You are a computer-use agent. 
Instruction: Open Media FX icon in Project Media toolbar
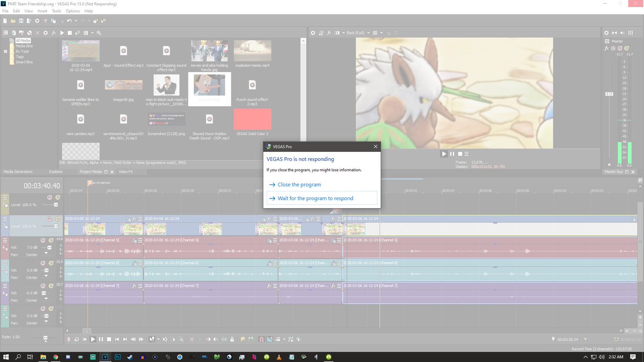pyautogui.click(x=54, y=33)
